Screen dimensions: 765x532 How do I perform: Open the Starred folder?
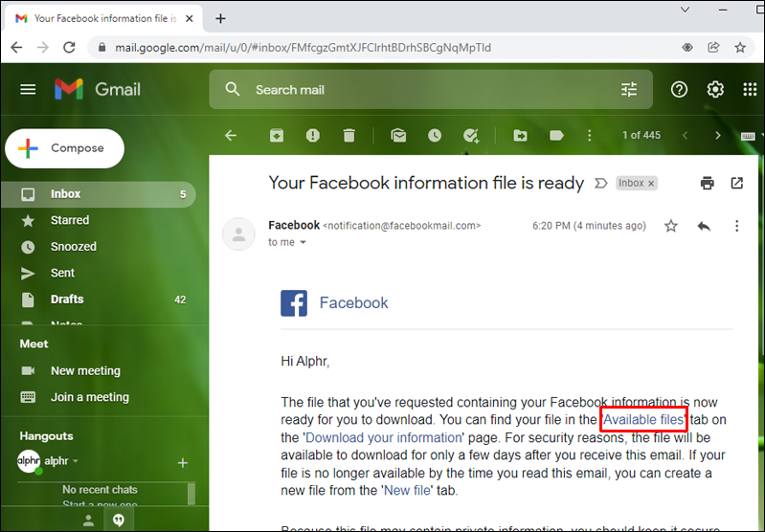click(98, 220)
